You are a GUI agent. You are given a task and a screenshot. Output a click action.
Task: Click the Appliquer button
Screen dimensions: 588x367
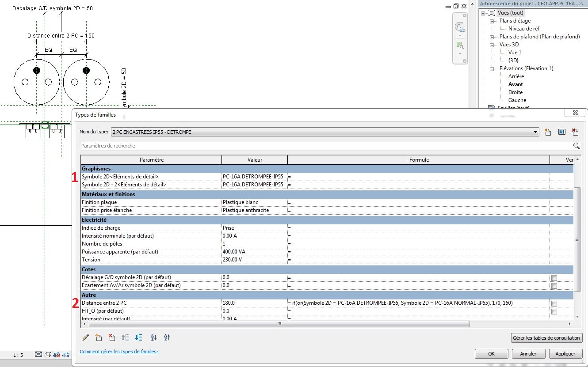click(565, 354)
